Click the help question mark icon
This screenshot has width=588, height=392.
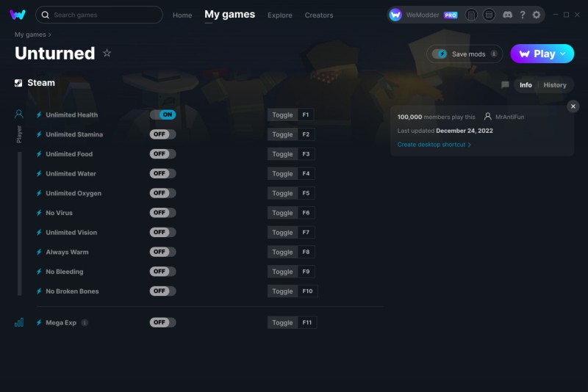pyautogui.click(x=523, y=15)
